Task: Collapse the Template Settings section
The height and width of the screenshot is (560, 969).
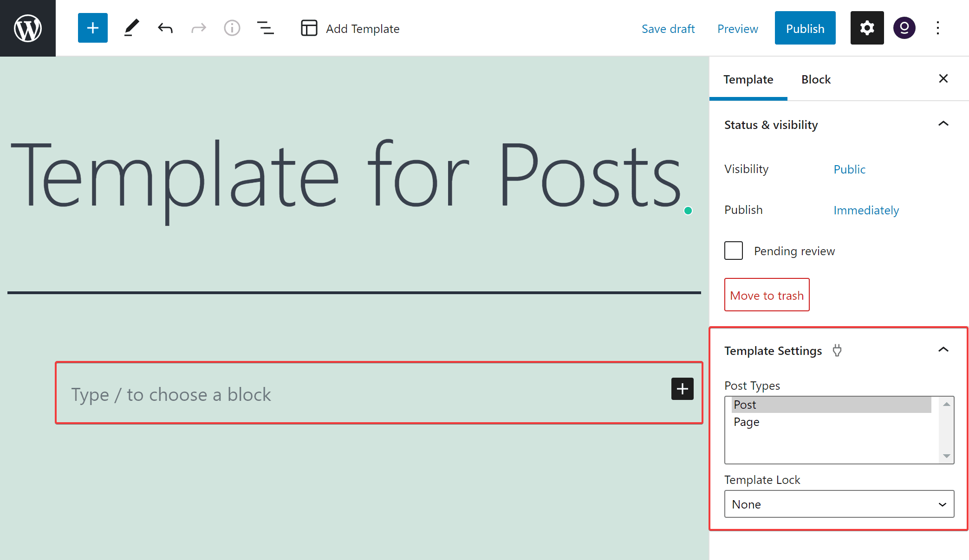Action: pyautogui.click(x=943, y=349)
